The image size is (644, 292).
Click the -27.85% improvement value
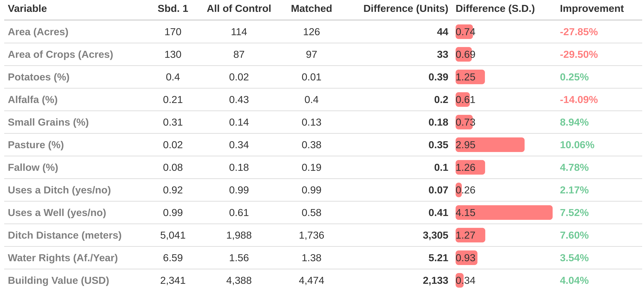coord(578,32)
